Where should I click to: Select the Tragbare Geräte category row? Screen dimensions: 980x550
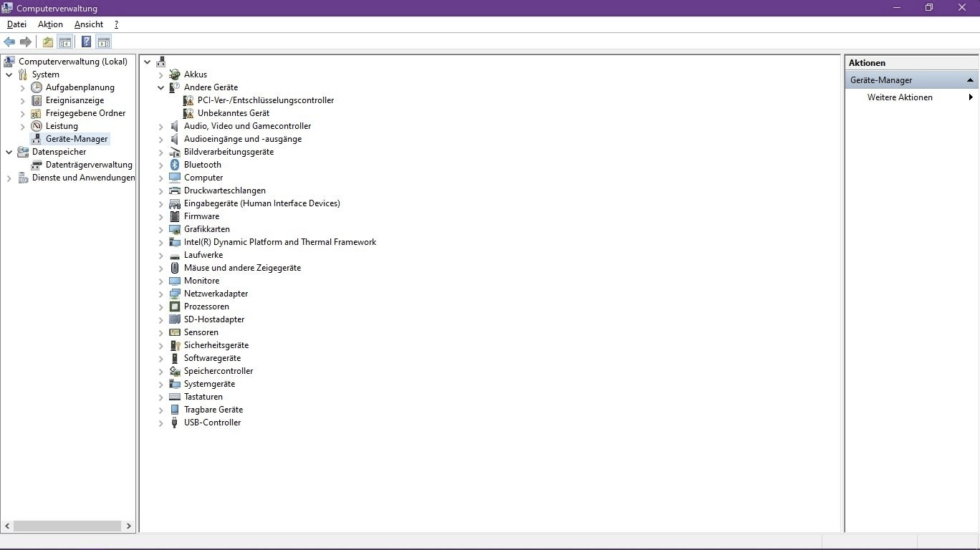[213, 410]
